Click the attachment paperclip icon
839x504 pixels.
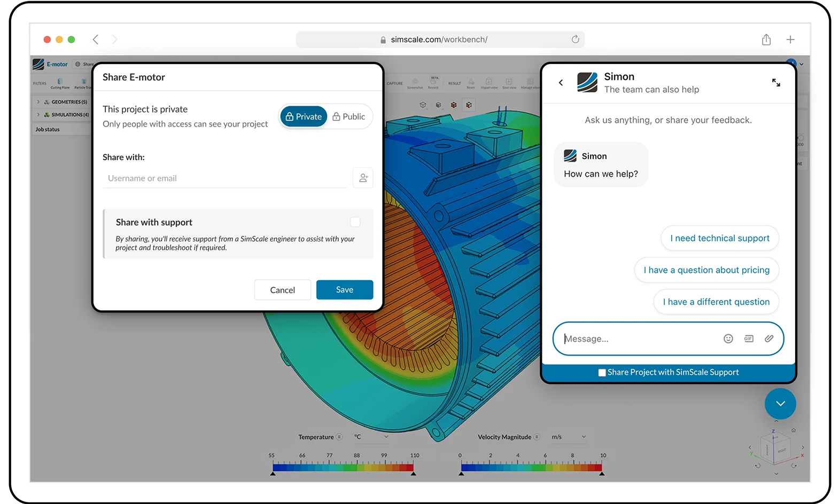[769, 338]
